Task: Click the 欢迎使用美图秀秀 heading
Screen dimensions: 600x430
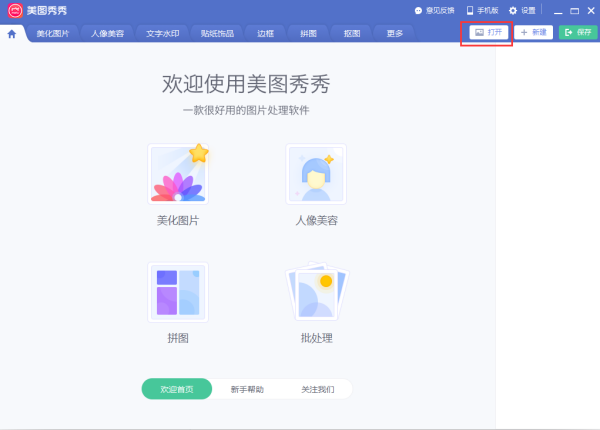Action: pos(246,84)
